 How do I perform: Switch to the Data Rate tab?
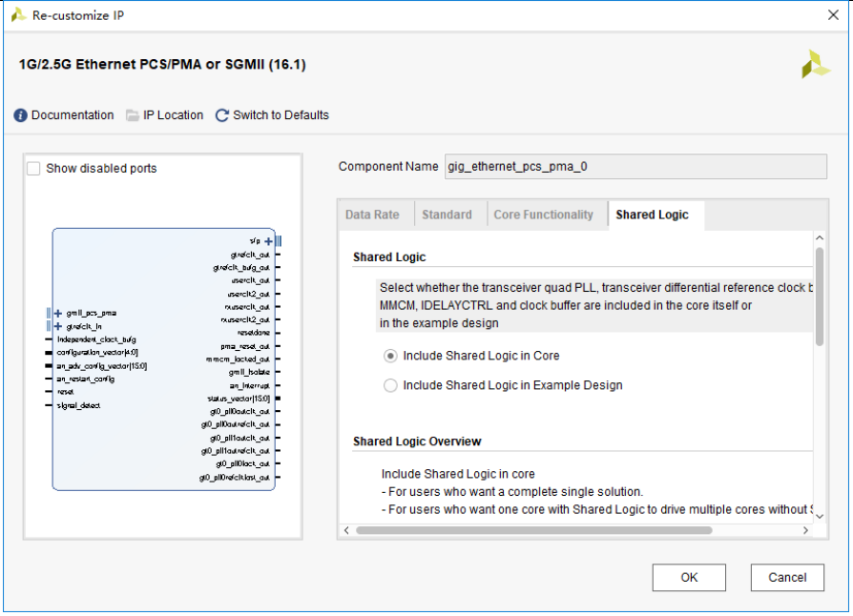[372, 215]
